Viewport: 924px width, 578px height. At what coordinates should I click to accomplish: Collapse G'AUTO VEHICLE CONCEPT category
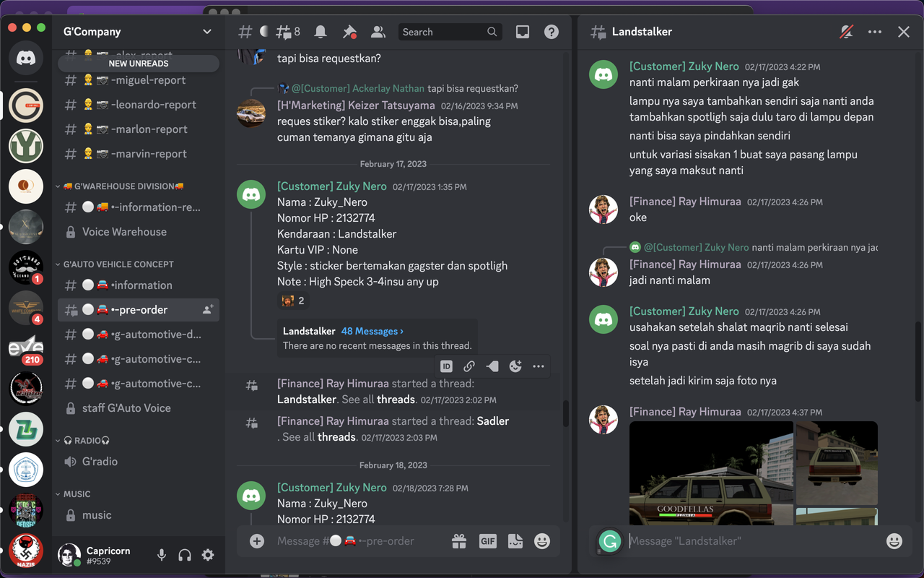pyautogui.click(x=114, y=264)
